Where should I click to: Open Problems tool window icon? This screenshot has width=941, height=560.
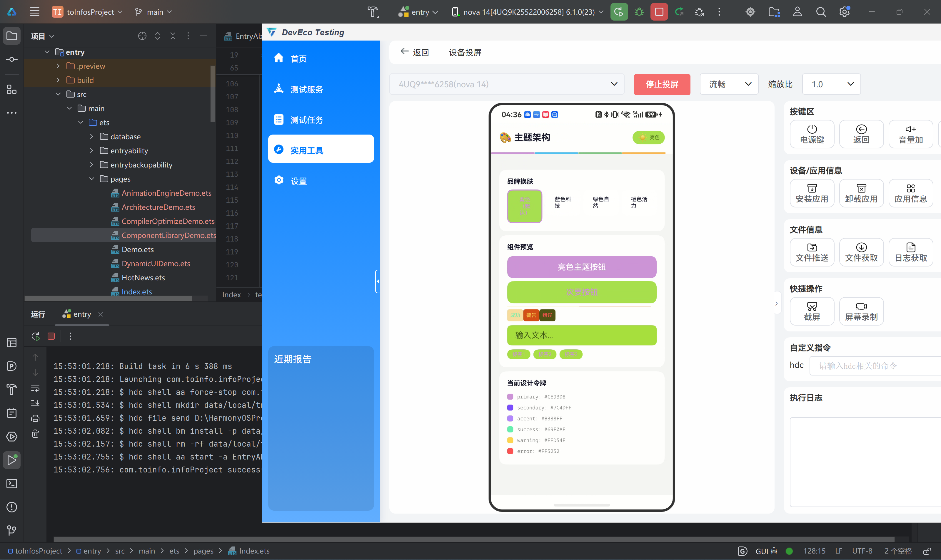(x=12, y=507)
